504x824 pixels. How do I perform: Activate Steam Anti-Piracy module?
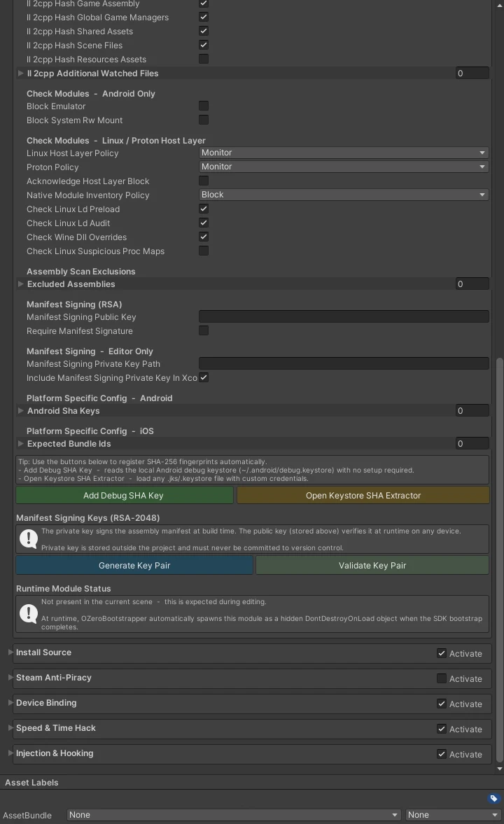[442, 678]
